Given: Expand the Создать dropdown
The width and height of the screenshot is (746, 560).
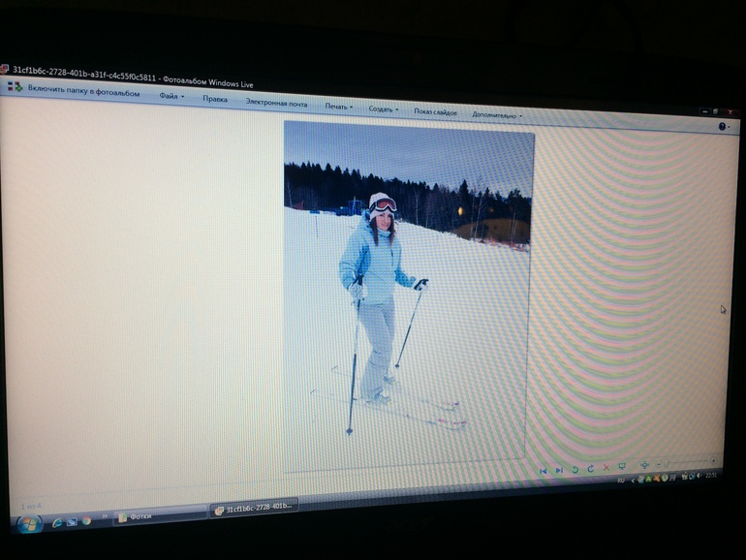Looking at the screenshot, I should (x=384, y=109).
